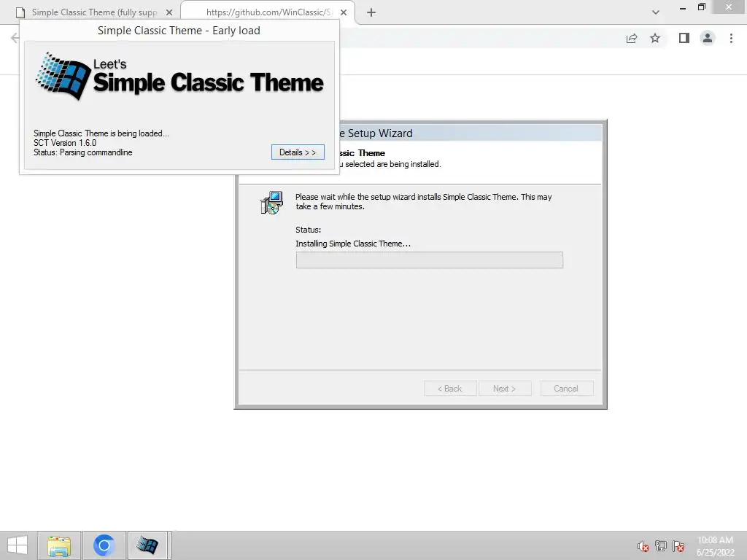Select Simple Classic Theme taskbar icon
The height and width of the screenshot is (560, 747).
point(148,545)
